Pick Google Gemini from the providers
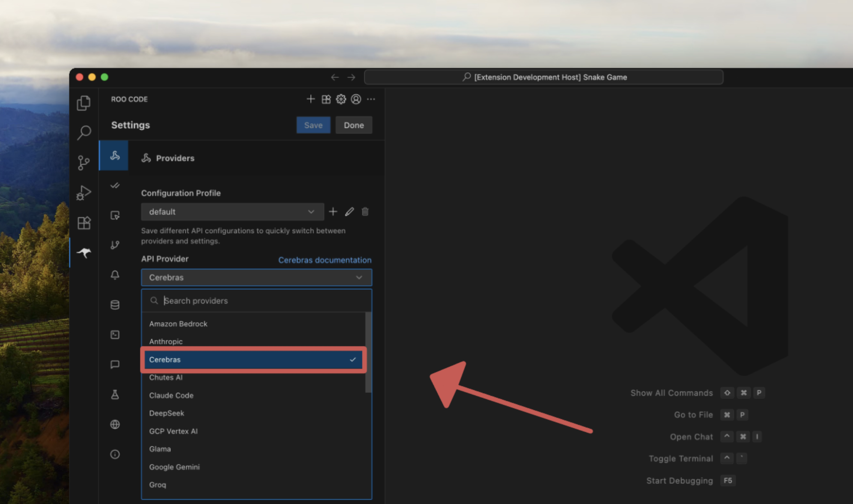853x504 pixels. click(x=175, y=467)
